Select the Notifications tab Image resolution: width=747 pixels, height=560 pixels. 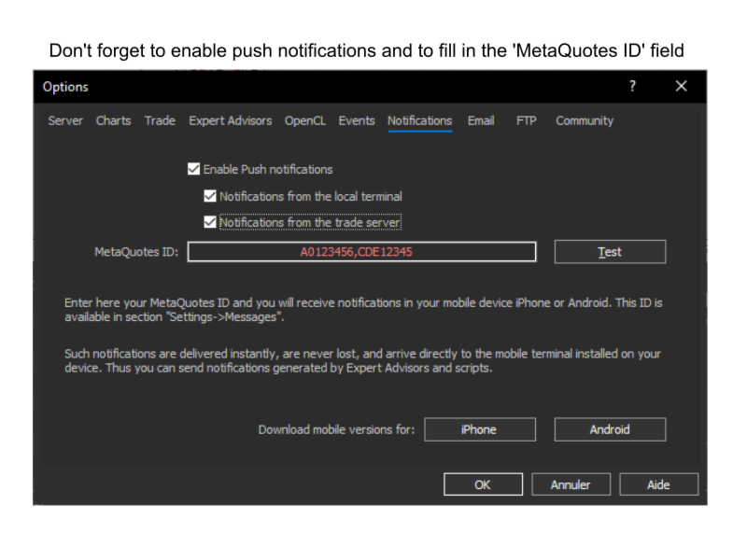click(419, 121)
